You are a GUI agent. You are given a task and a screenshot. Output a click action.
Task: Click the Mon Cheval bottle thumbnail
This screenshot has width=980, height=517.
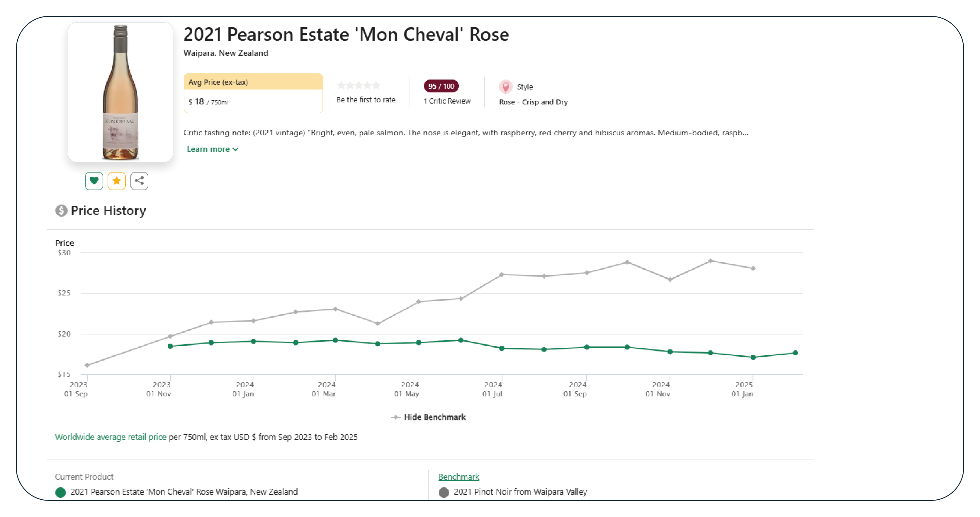(120, 92)
